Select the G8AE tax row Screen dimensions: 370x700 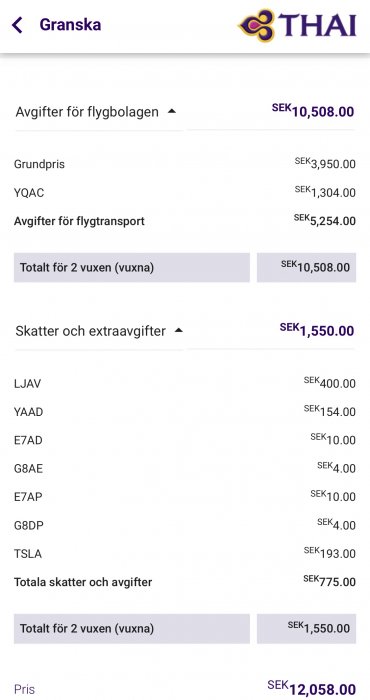[x=185, y=468]
